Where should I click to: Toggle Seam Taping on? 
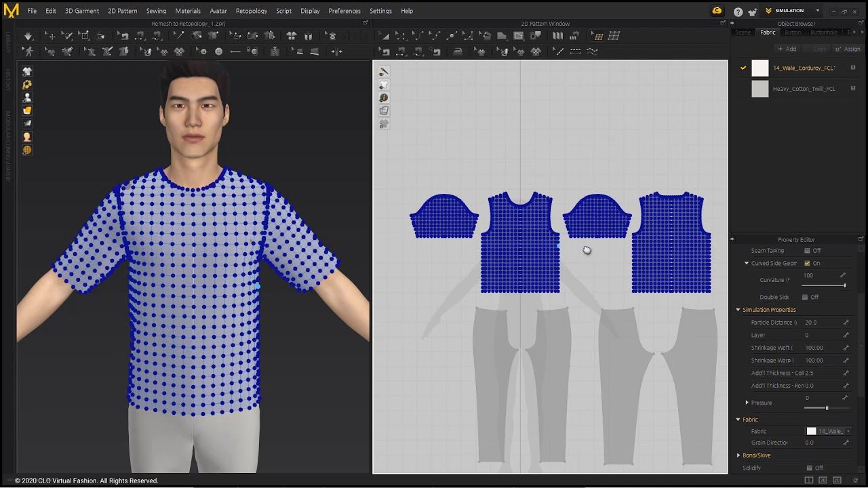coord(807,250)
